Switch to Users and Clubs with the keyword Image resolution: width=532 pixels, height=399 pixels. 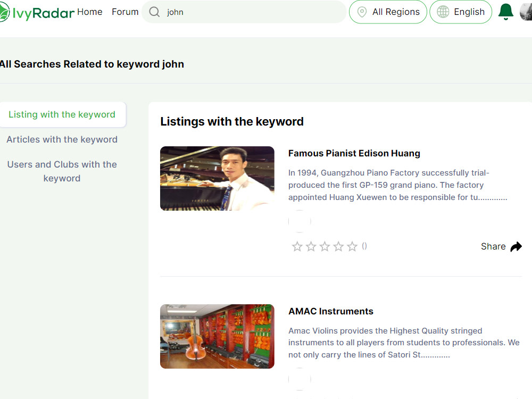[x=62, y=171]
